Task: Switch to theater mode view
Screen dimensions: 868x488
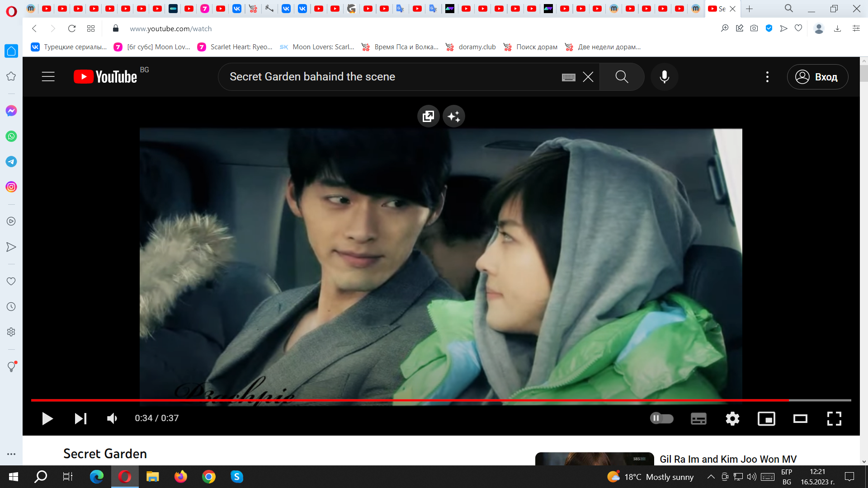Action: coord(800,419)
